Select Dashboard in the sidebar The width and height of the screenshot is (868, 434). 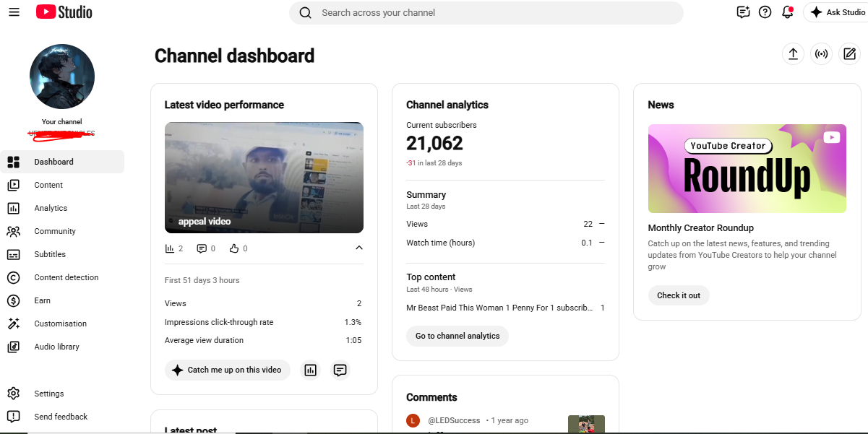(x=62, y=162)
